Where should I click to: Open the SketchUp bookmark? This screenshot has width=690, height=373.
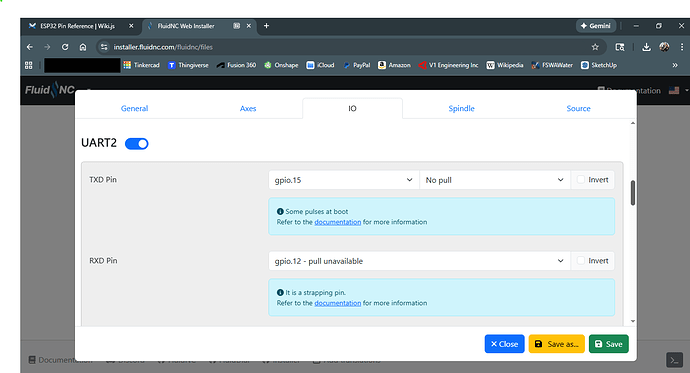click(599, 65)
